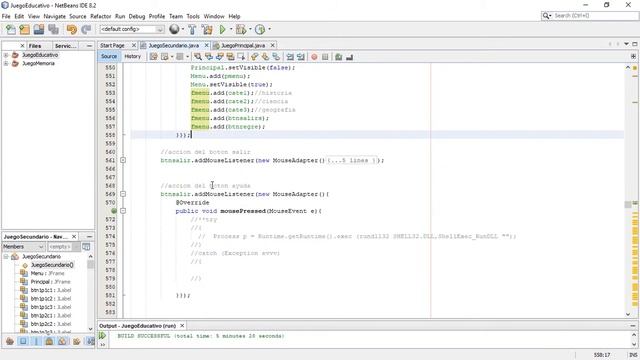Click the editor vertical scrollbar thumb
The height and width of the screenshot is (360, 640).
[x=628, y=204]
